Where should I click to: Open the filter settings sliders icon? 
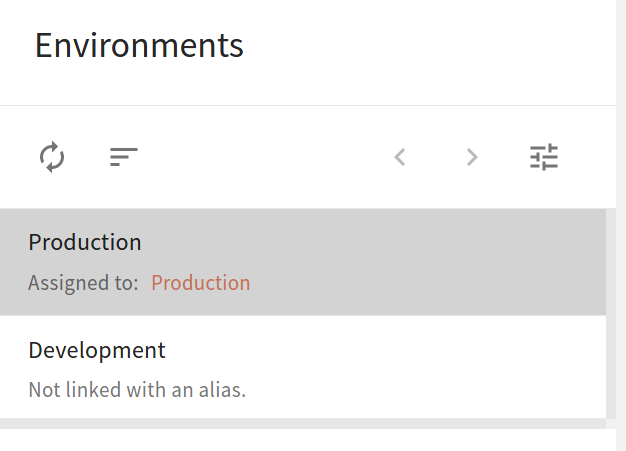[544, 157]
